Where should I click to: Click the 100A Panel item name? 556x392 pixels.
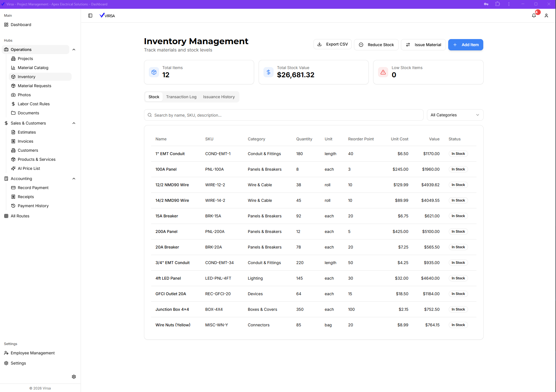pyautogui.click(x=166, y=169)
